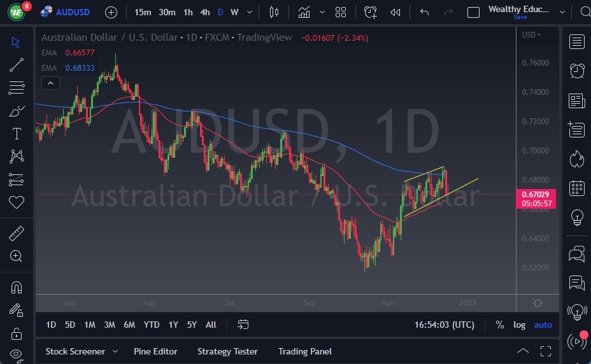Toggle percent scale mode
The width and height of the screenshot is (591, 364).
tap(500, 325)
